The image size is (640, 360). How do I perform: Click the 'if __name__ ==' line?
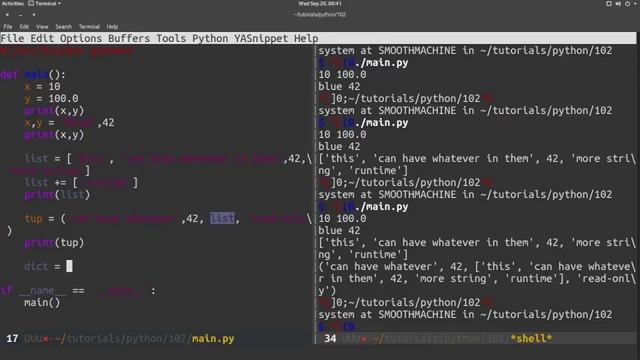(78, 291)
